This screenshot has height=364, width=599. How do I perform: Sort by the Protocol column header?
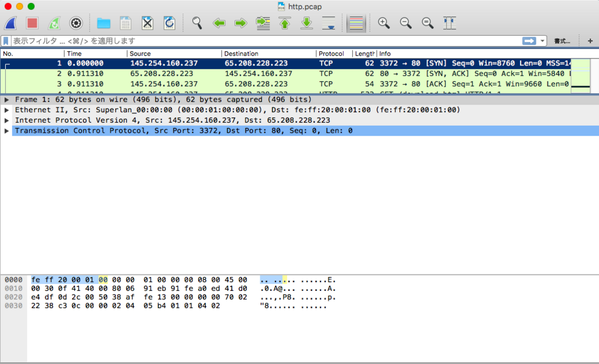[x=334, y=54]
